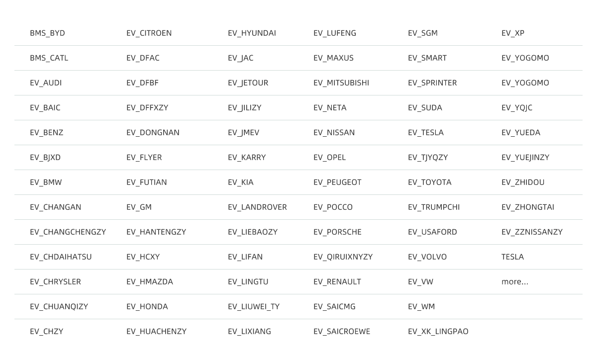Screen dimensions: 597x364
Task: Click EV_TOYOTA in the list
Action: tap(430, 182)
